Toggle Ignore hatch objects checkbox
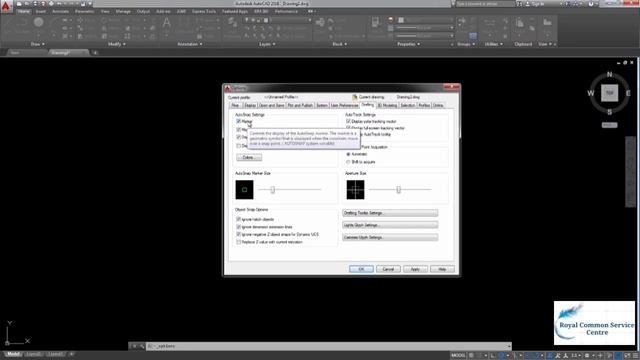 [x=238, y=219]
